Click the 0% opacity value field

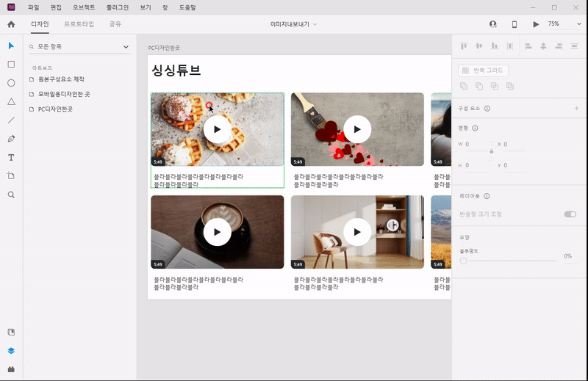click(572, 257)
